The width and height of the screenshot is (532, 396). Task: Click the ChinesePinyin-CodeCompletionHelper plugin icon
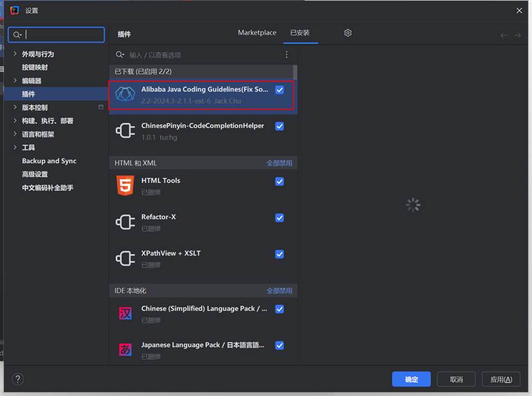(x=125, y=131)
